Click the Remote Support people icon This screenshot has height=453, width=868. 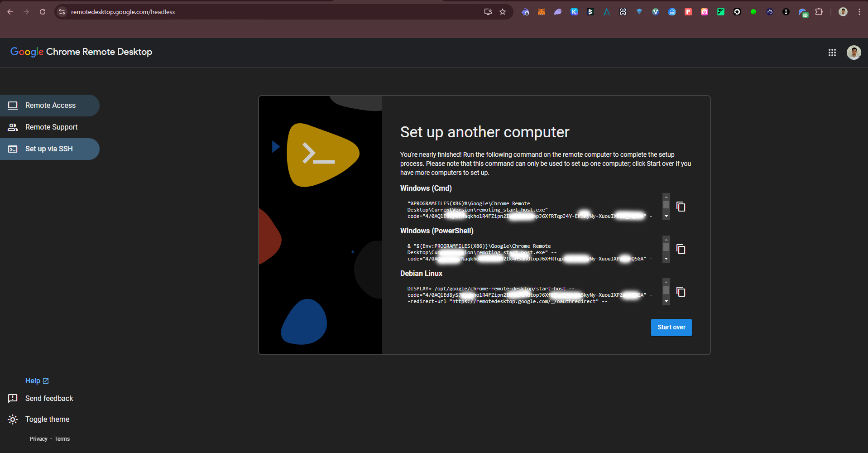tap(13, 127)
